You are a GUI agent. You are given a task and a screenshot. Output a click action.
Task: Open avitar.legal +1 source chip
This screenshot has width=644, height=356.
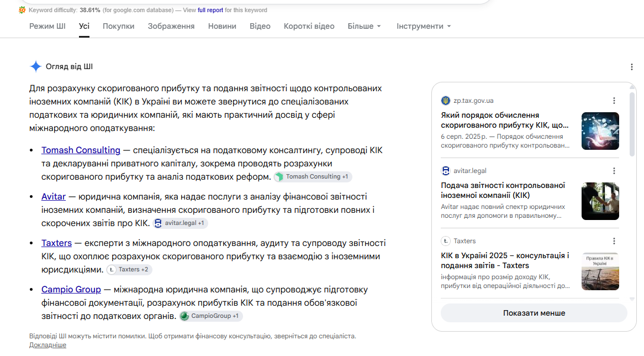180,223
